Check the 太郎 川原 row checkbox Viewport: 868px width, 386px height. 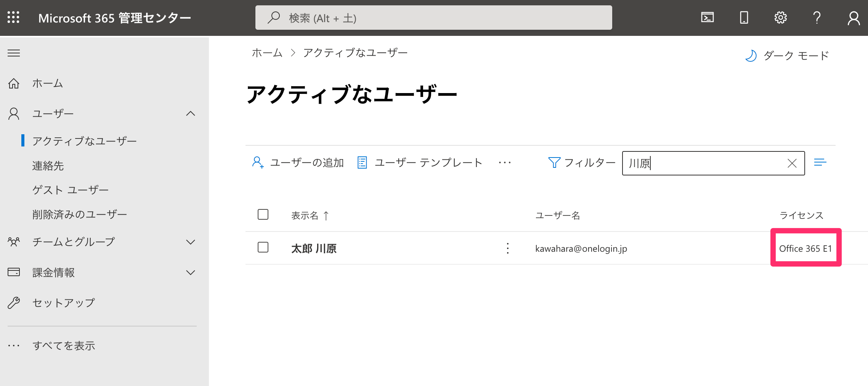(263, 247)
